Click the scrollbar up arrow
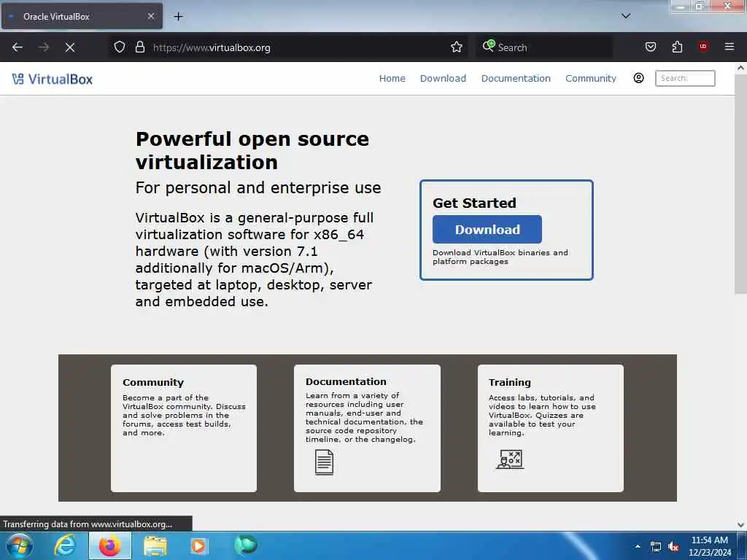The width and height of the screenshot is (747, 560). (x=741, y=68)
